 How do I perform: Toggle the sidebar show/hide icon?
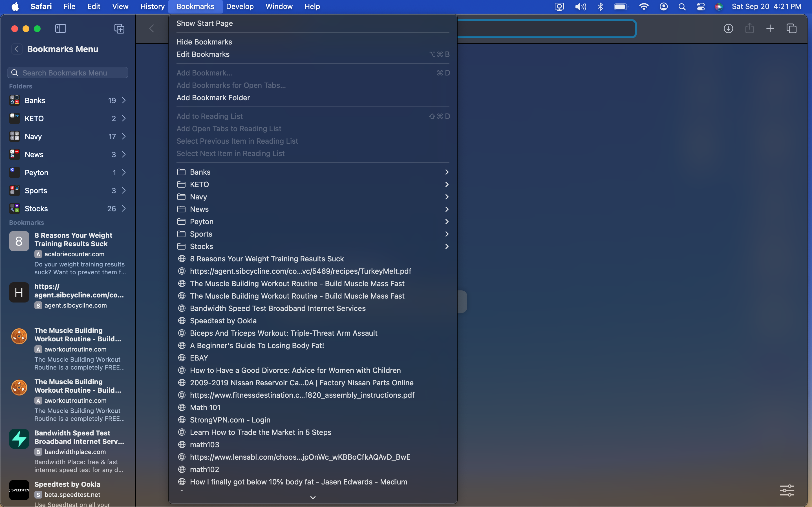60,28
